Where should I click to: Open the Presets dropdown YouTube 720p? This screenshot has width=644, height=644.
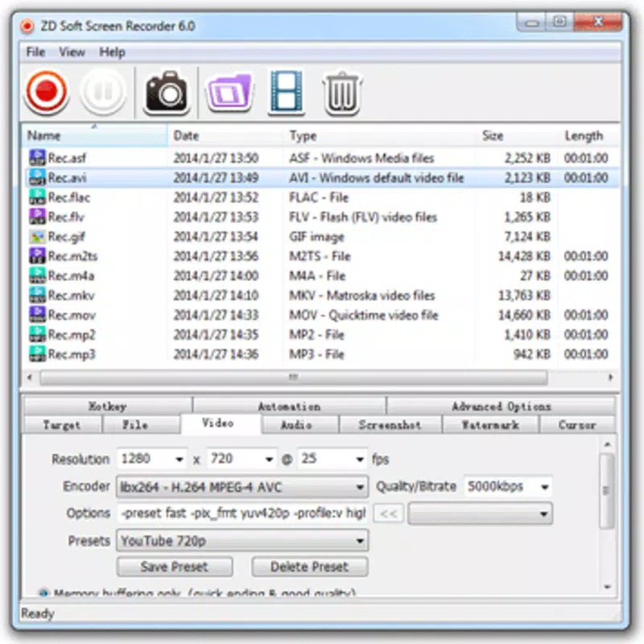pos(242,540)
